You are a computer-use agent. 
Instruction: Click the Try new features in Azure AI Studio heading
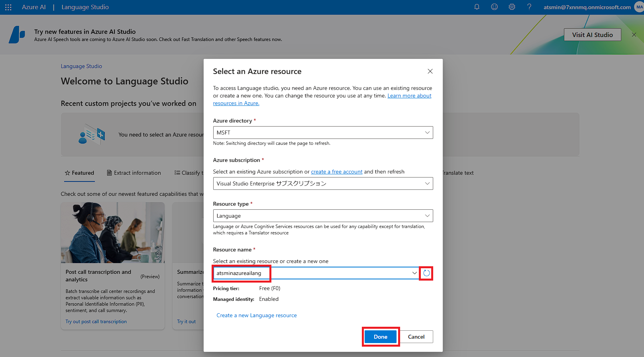click(85, 31)
